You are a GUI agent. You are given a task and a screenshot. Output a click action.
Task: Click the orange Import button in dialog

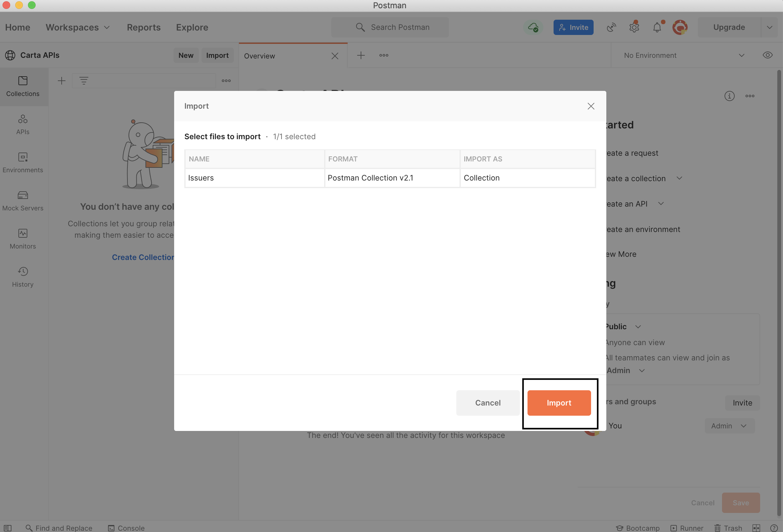tap(559, 403)
